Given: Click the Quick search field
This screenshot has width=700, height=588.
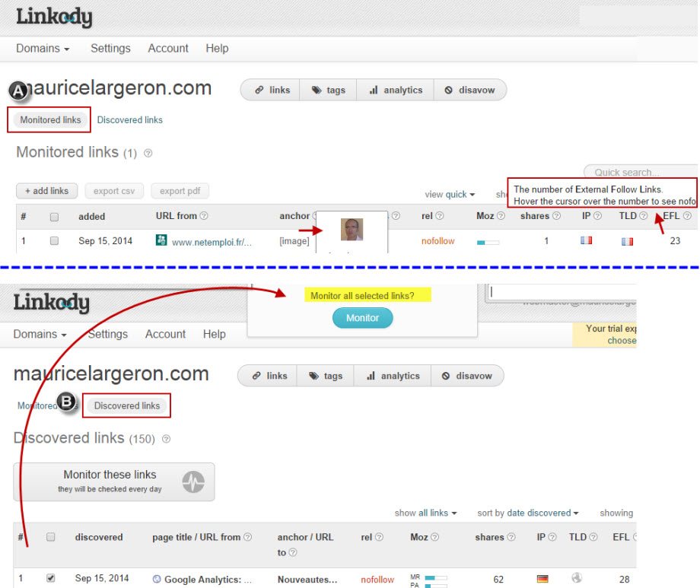Looking at the screenshot, I should 641,173.
